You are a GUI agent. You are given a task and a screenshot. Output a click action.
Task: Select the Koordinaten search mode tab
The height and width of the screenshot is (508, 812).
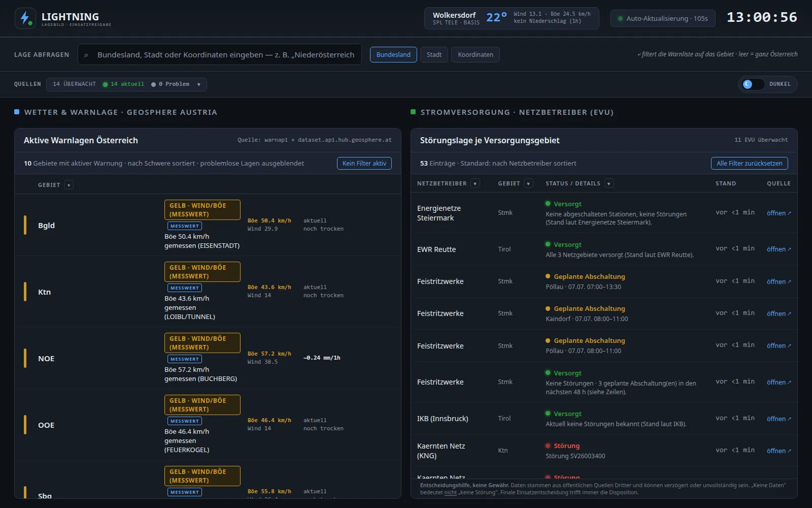click(x=476, y=54)
